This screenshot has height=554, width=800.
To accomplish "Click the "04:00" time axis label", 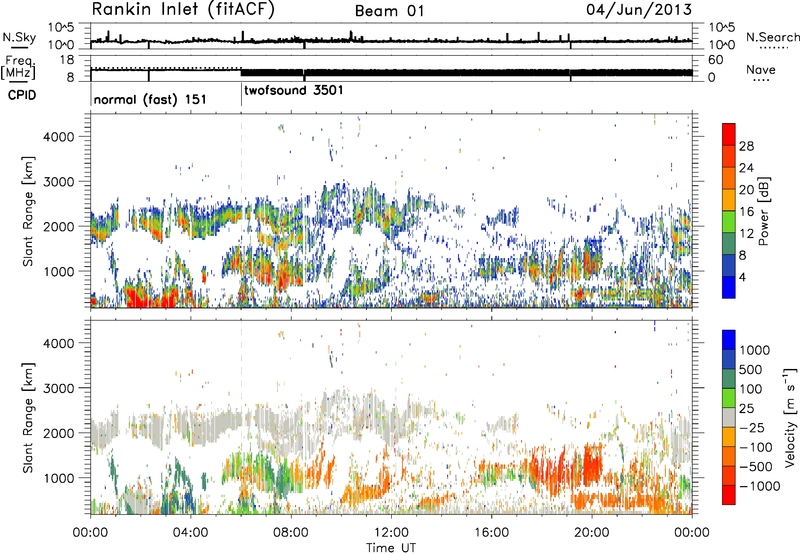I will [x=191, y=533].
